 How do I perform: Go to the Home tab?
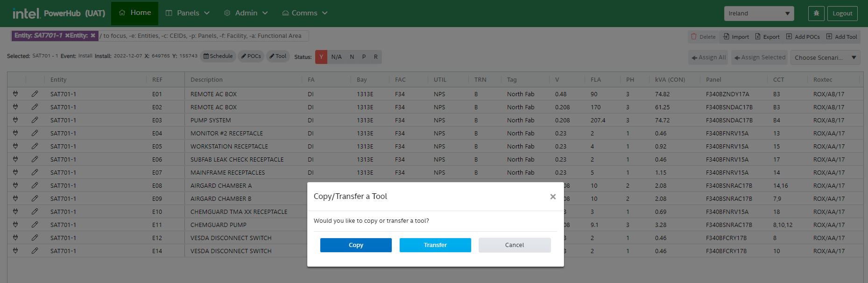point(134,13)
